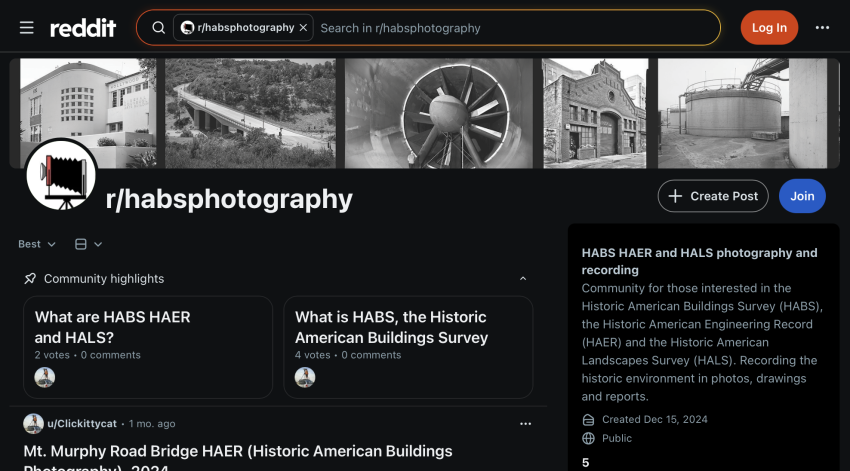The height and width of the screenshot is (471, 850).
Task: Open the community camera avatar
Action: tap(61, 175)
